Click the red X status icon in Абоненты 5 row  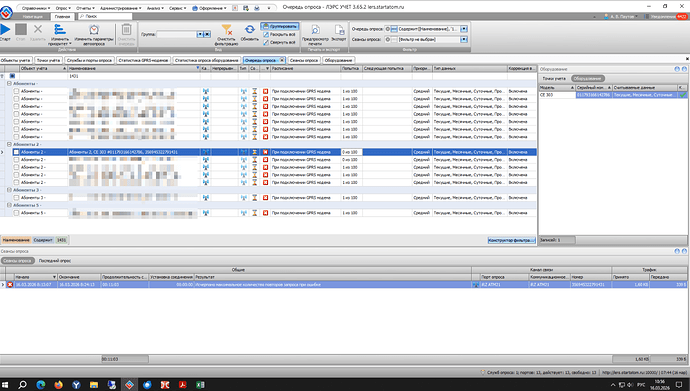point(265,213)
